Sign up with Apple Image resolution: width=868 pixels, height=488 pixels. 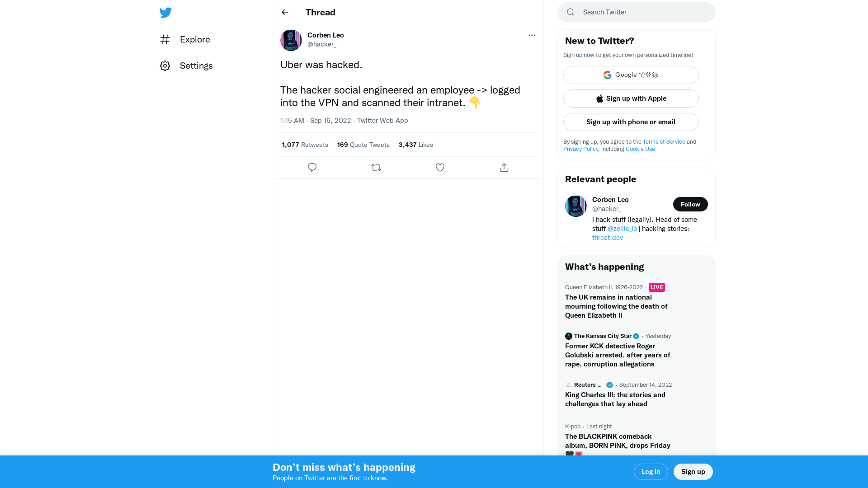(631, 98)
